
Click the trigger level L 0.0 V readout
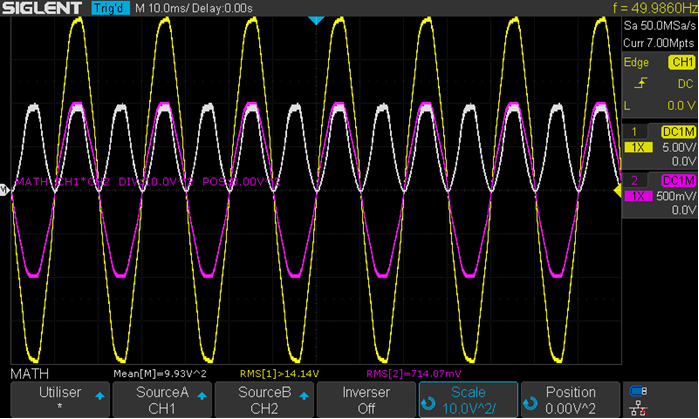coord(660,106)
